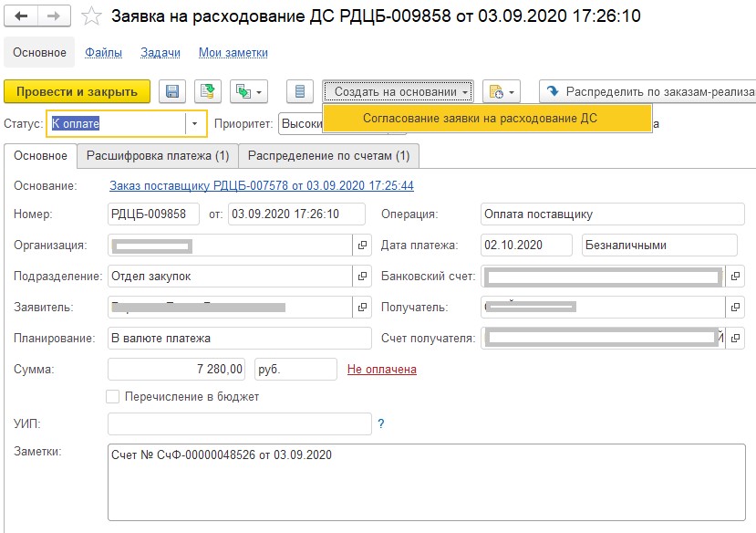
Task: Select Согласование заявки на расходование ДС menu item
Action: 487,118
